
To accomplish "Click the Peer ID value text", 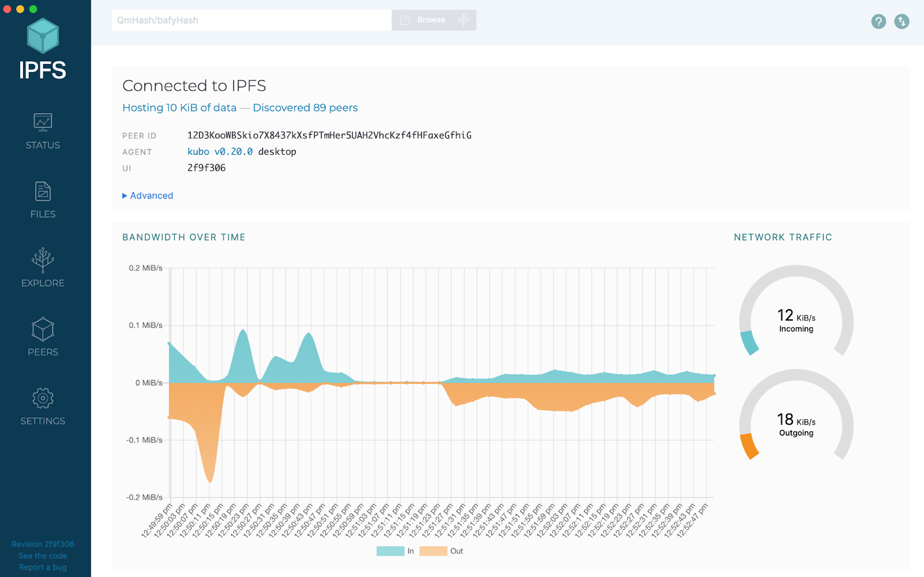I will point(329,136).
